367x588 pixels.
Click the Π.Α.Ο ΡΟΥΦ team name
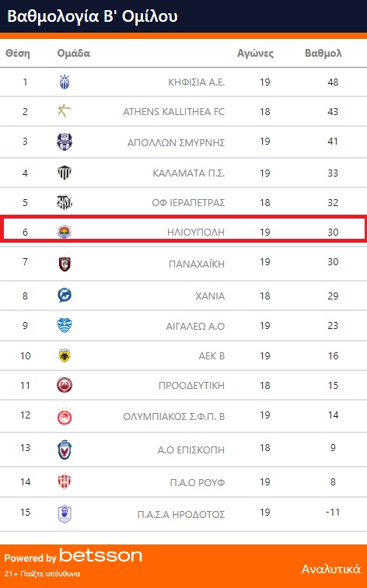click(x=197, y=482)
